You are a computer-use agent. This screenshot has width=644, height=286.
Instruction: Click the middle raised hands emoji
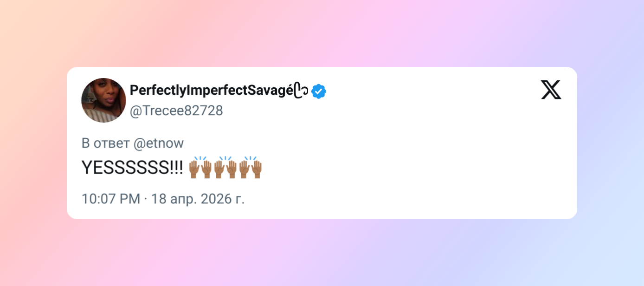pos(225,168)
